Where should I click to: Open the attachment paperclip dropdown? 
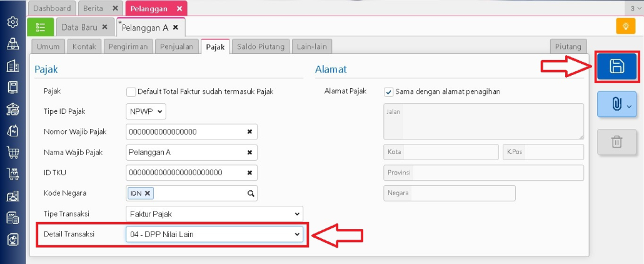pyautogui.click(x=616, y=105)
